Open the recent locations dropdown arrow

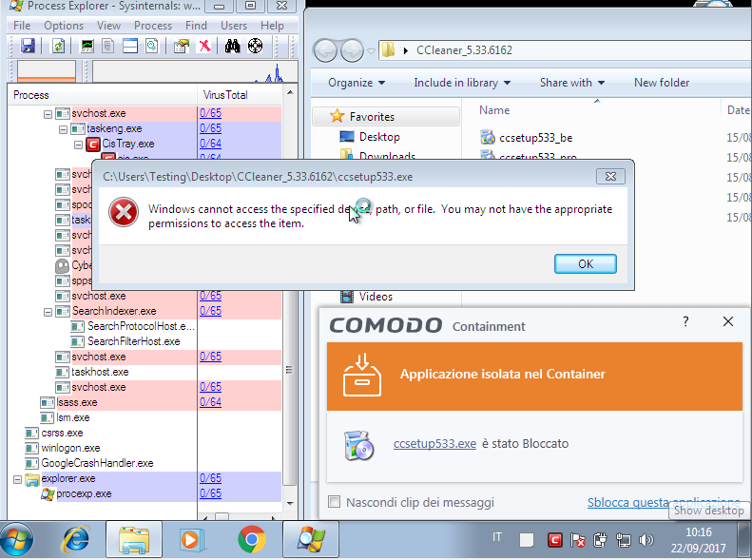pyautogui.click(x=371, y=50)
